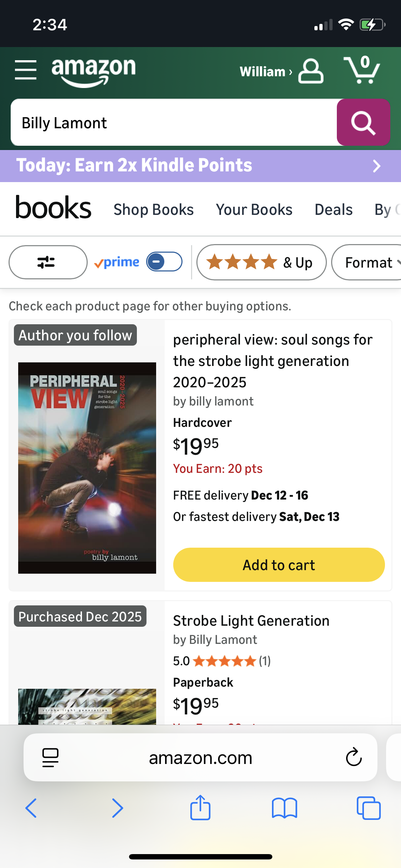This screenshot has width=401, height=868.
Task: Open the Strobe Light Generation title link
Action: (251, 621)
